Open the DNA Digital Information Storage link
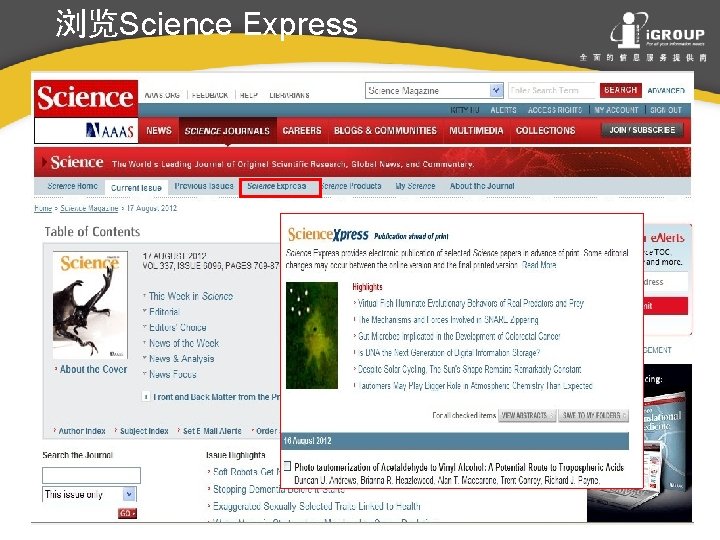Viewport: 720px width, 540px height. (449, 353)
